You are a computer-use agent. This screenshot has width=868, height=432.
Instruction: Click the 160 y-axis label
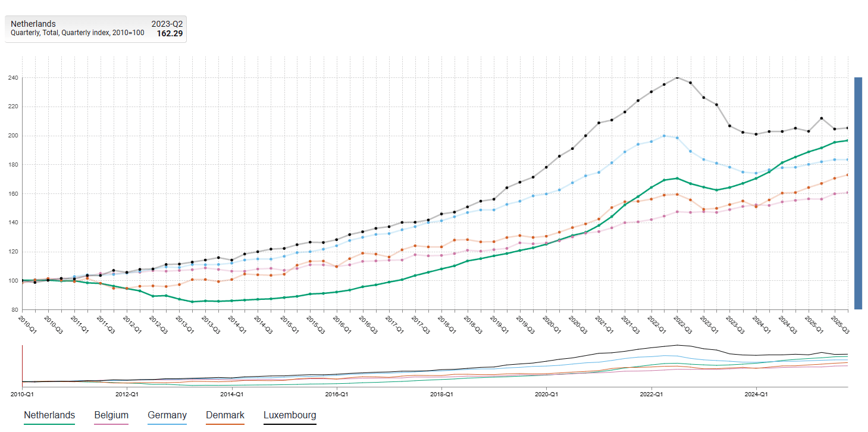(12, 194)
